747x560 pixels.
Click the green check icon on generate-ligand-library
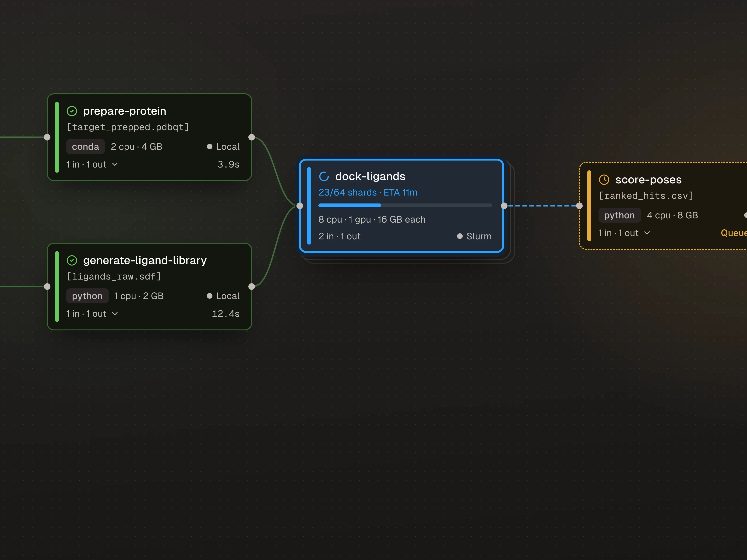tap(72, 260)
